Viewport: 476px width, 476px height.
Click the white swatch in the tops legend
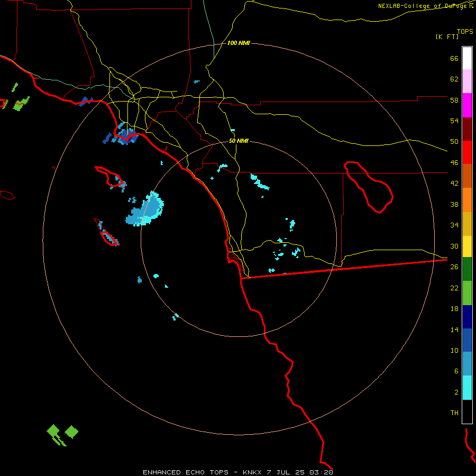[467, 58]
